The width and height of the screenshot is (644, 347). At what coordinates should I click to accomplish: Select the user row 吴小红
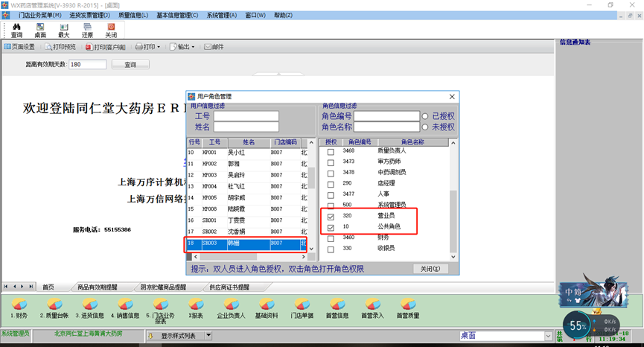tap(247, 153)
